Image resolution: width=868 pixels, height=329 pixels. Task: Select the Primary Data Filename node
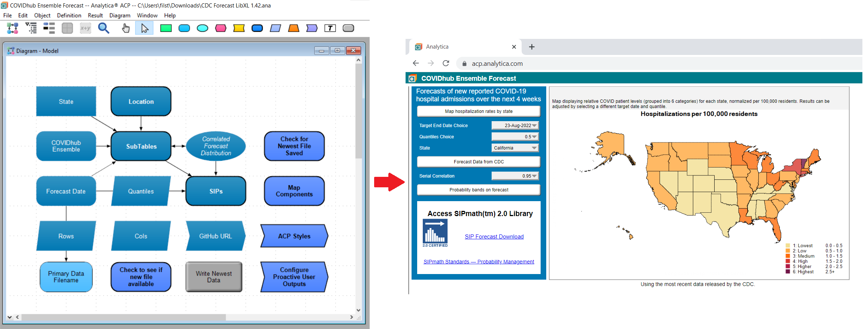(66, 277)
